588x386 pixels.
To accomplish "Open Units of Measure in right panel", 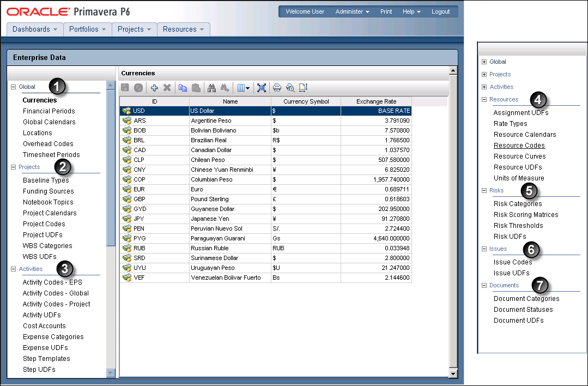I will [x=519, y=178].
